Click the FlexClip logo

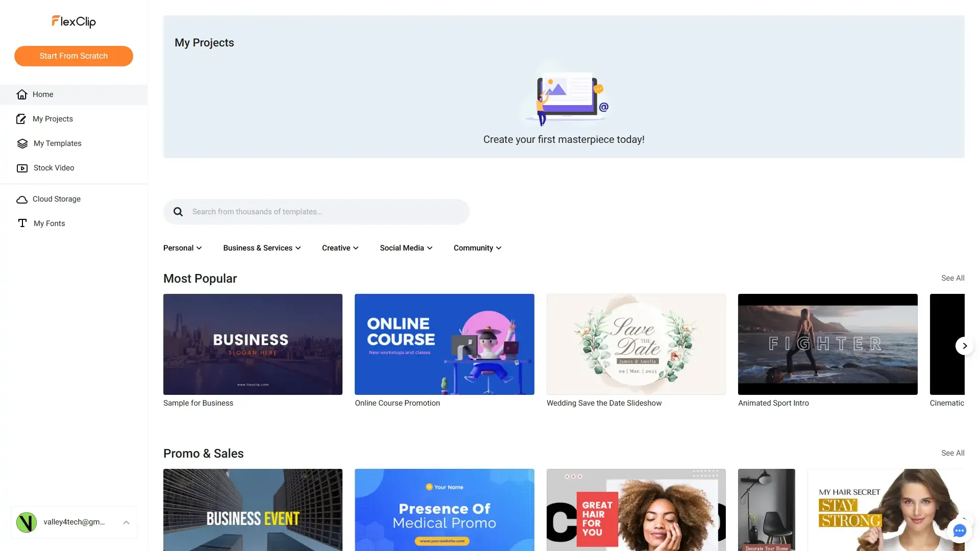[73, 21]
